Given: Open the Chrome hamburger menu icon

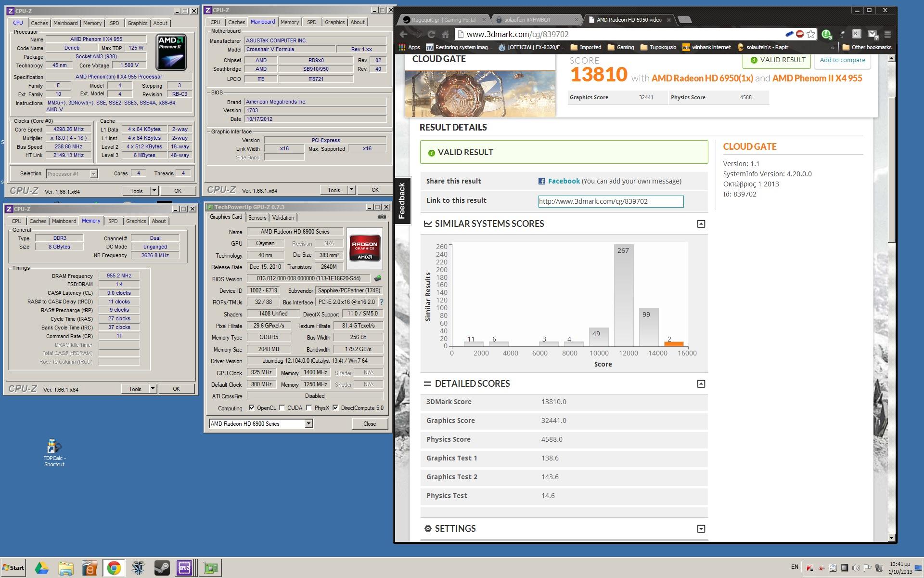Looking at the screenshot, I should coord(887,34).
